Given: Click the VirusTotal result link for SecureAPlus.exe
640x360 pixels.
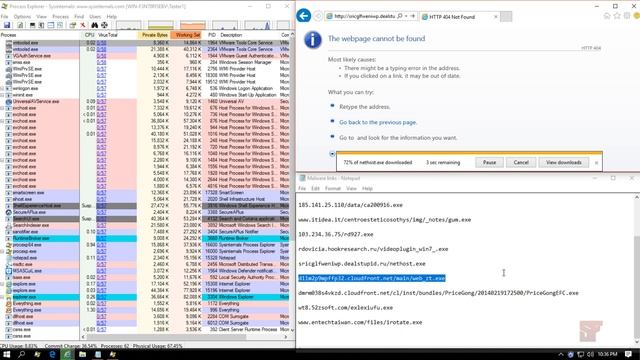Looking at the screenshot, I should (101, 212).
